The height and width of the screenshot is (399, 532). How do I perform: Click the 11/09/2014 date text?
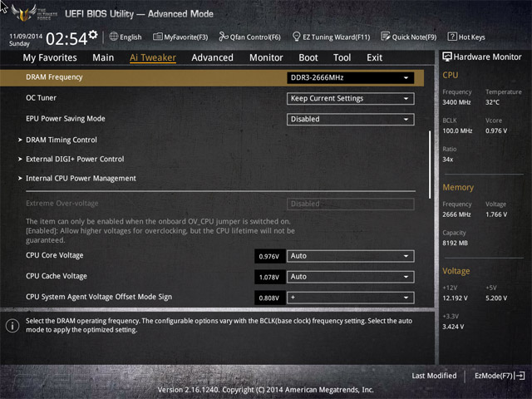pyautogui.click(x=26, y=36)
